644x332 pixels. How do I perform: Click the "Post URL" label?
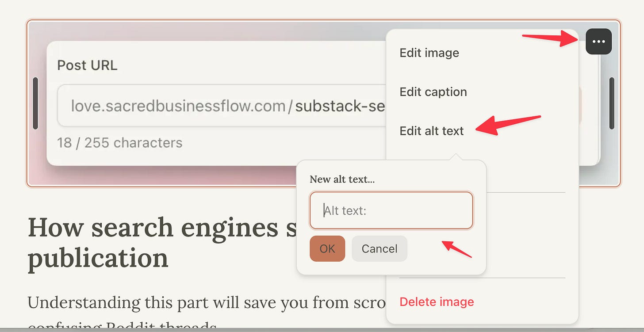87,65
